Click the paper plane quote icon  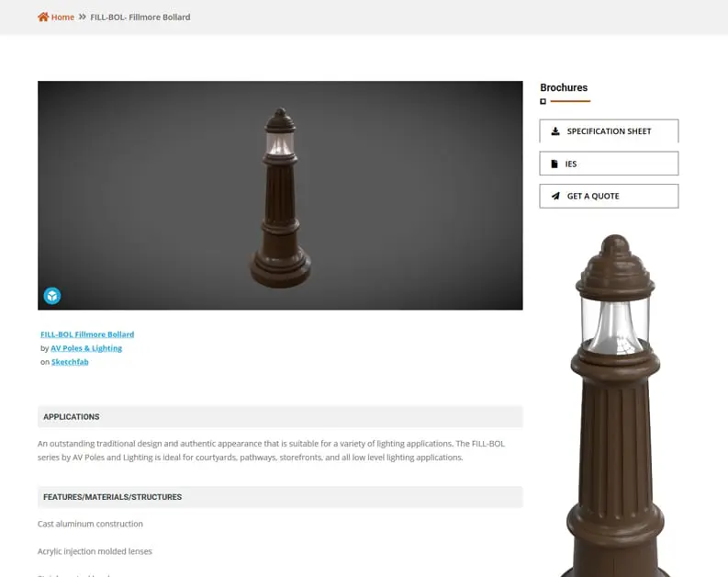click(x=555, y=196)
